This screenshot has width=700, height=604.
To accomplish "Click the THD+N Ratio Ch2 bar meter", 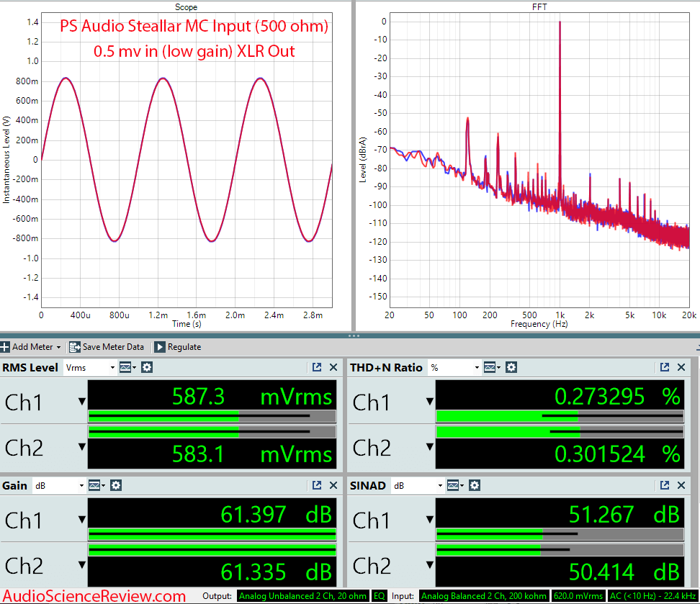I will click(560, 432).
